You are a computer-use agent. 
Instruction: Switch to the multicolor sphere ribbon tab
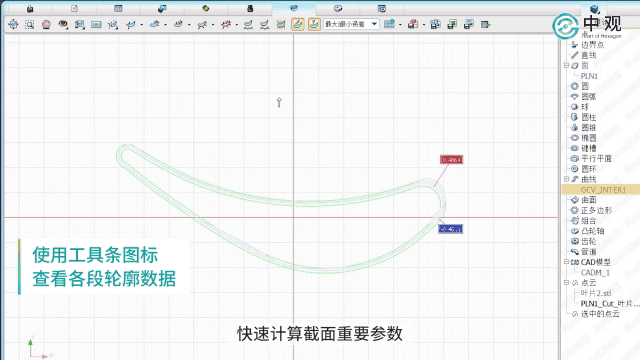(x=206, y=9)
